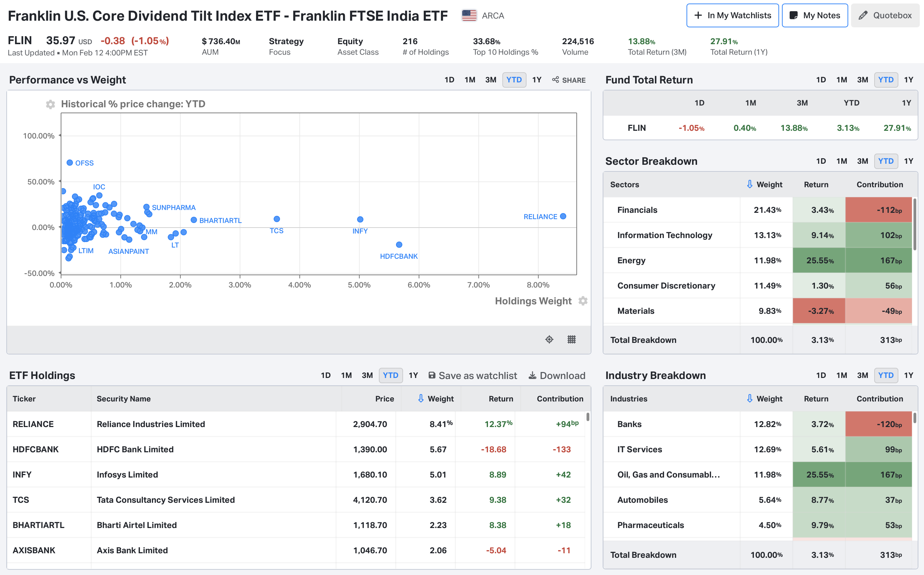Open the AXISBANK ticker in holdings table

click(34, 550)
